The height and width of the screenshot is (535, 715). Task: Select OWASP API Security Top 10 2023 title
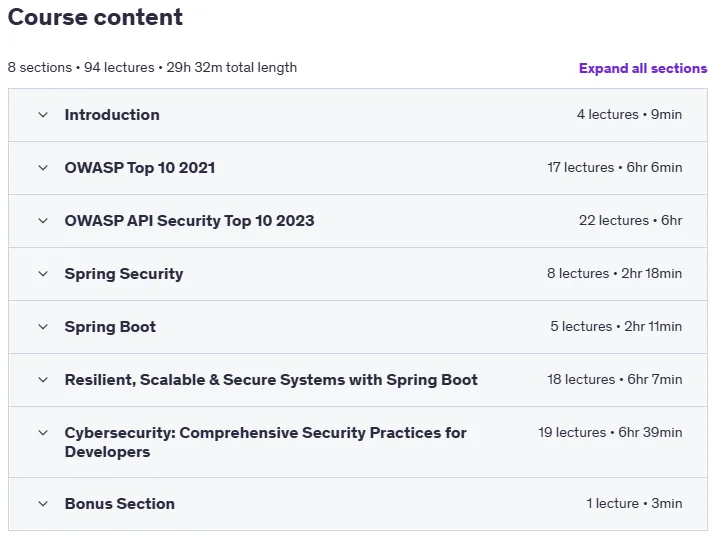click(x=189, y=221)
